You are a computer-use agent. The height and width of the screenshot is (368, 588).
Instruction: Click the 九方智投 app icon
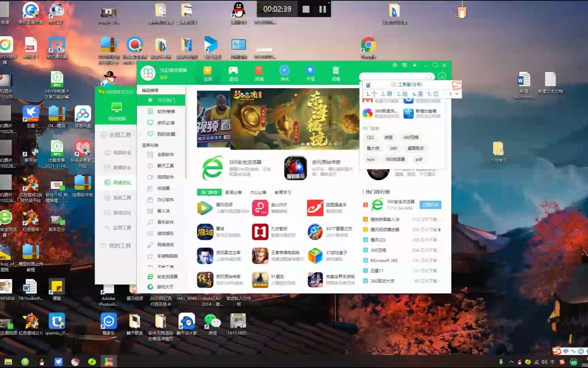260,232
